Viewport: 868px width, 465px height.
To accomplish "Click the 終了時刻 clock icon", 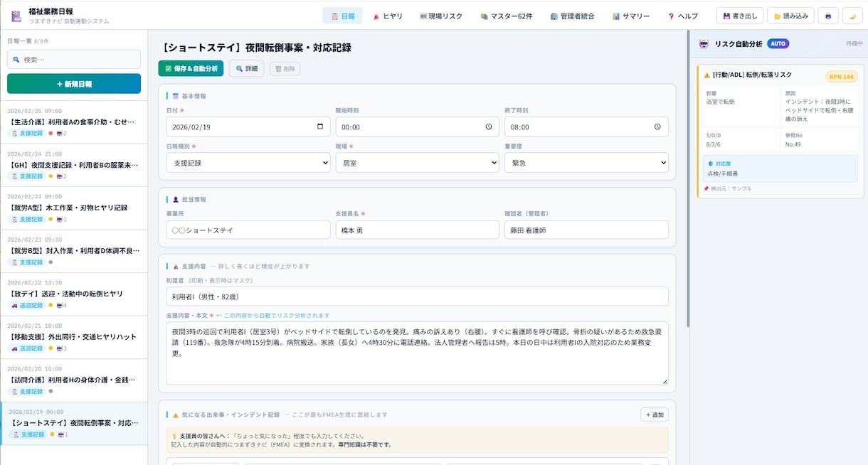I will (x=657, y=127).
